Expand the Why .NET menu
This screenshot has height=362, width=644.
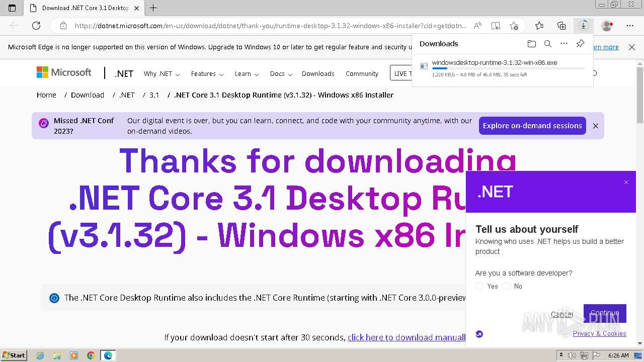point(162,73)
